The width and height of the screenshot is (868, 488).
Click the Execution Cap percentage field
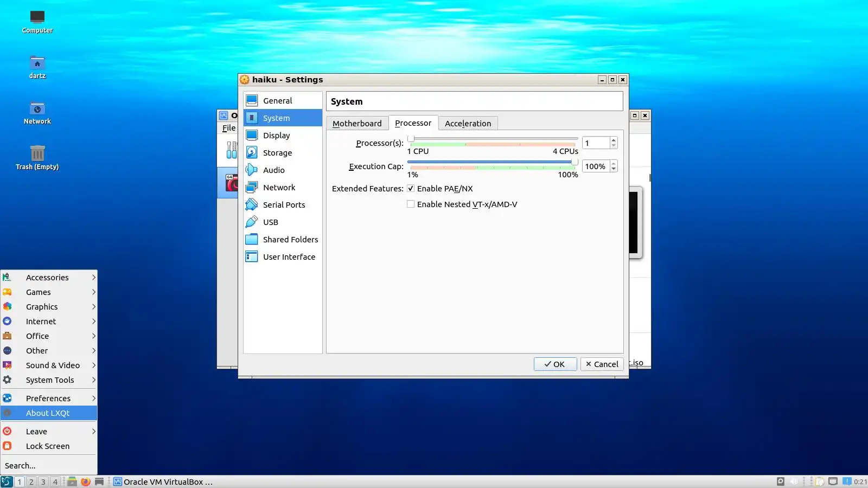click(x=596, y=166)
